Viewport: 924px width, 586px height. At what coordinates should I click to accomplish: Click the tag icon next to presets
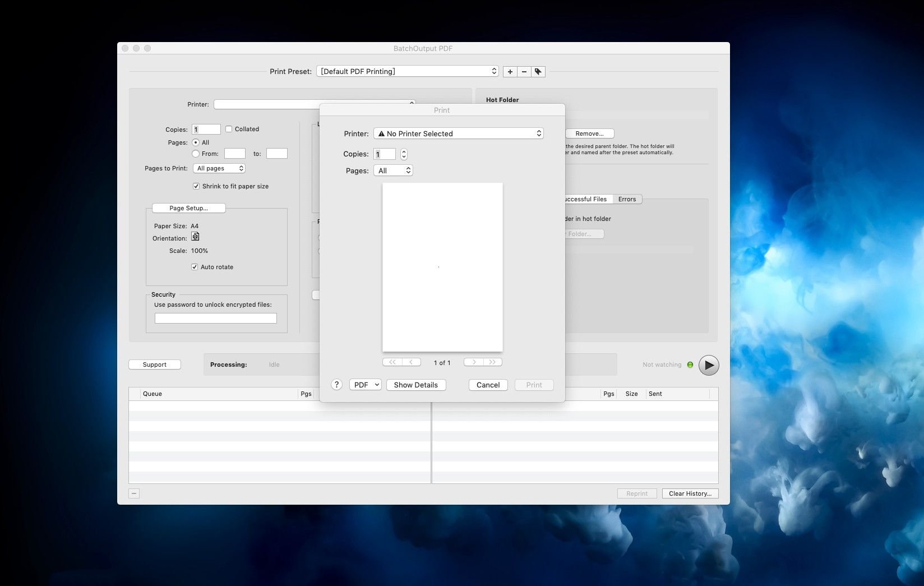[x=538, y=72]
